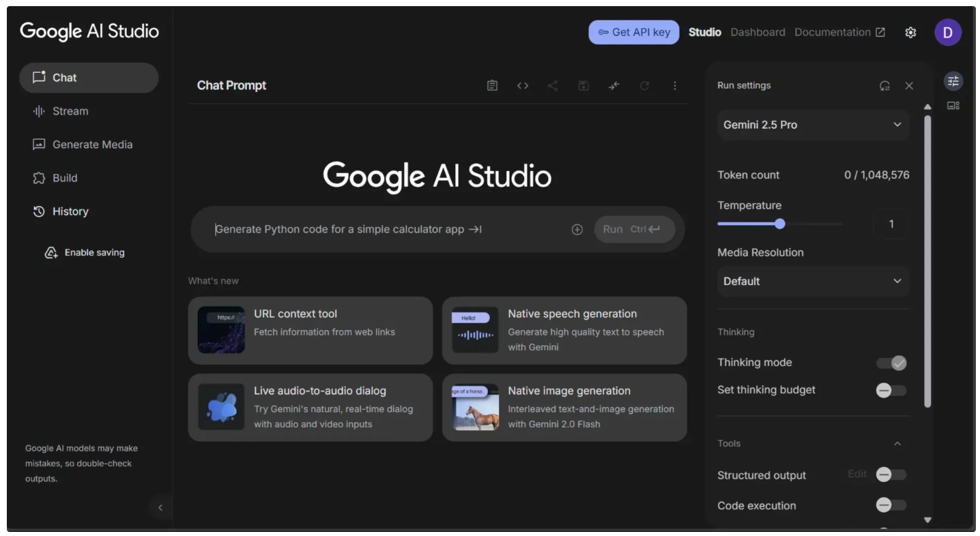
Task: Toggle the run settings panel icon
Action: tap(953, 82)
